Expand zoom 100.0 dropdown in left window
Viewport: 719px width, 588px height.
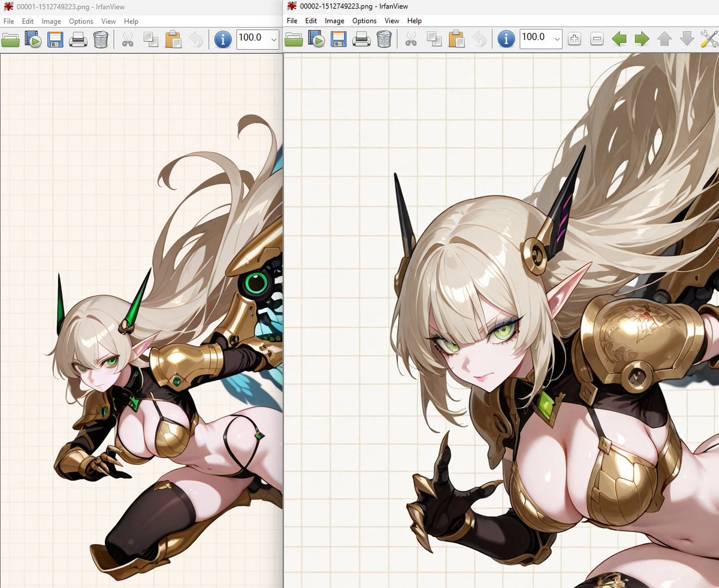(274, 40)
